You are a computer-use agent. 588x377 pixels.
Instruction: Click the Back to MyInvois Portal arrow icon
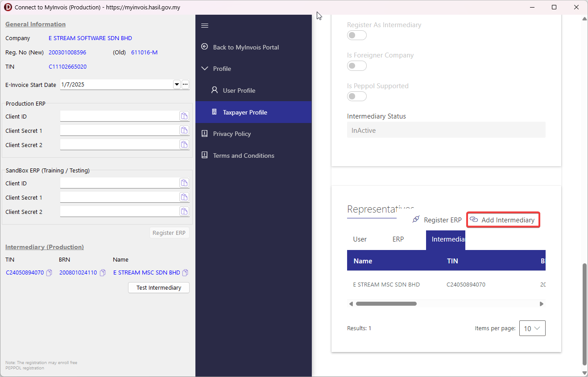pos(205,47)
